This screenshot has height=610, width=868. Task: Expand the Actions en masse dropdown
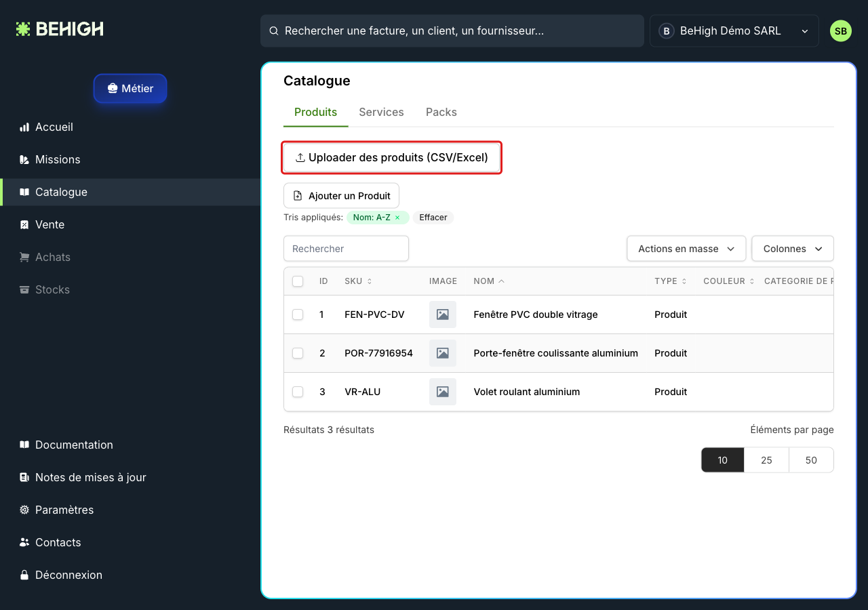point(686,249)
